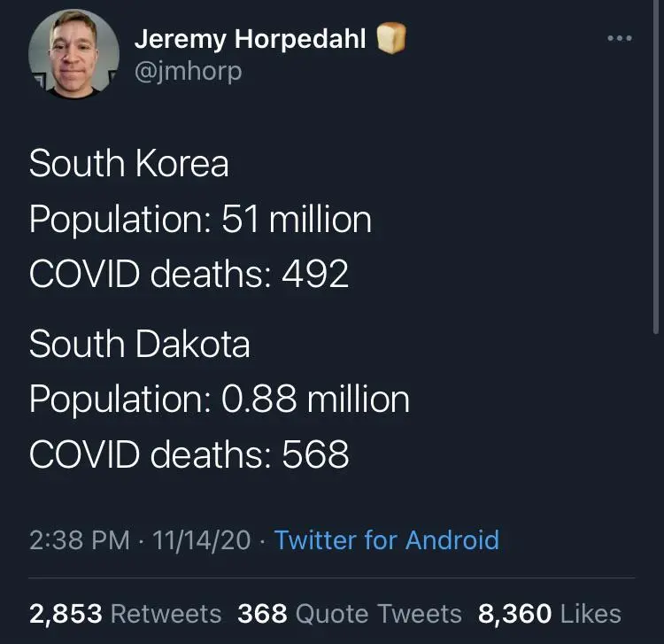This screenshot has height=644, width=664.
Task: Click the 'South Dakota' text line
Action: [139, 344]
